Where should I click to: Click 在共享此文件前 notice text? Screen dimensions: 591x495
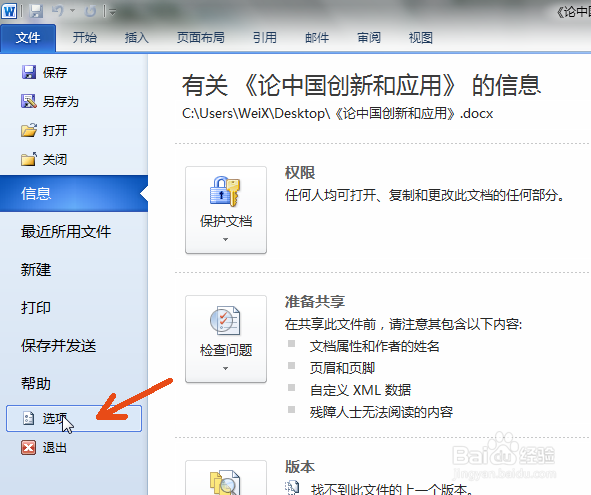pos(403,324)
